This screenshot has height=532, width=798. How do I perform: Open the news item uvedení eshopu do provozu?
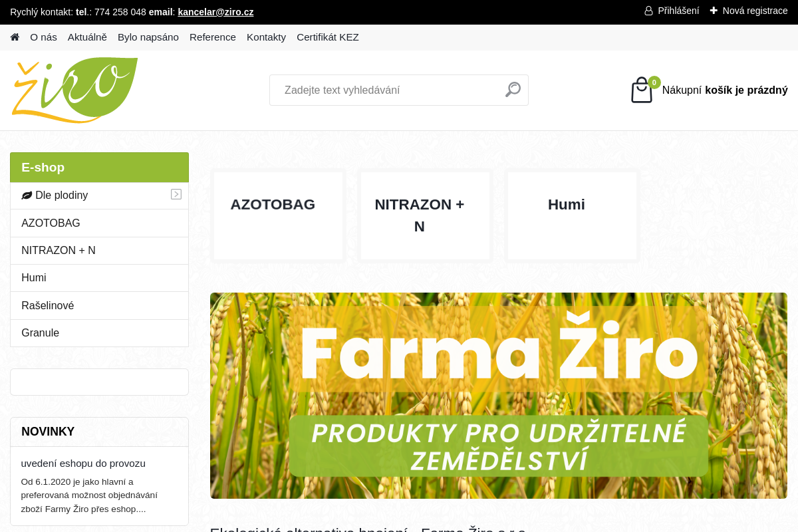83,464
